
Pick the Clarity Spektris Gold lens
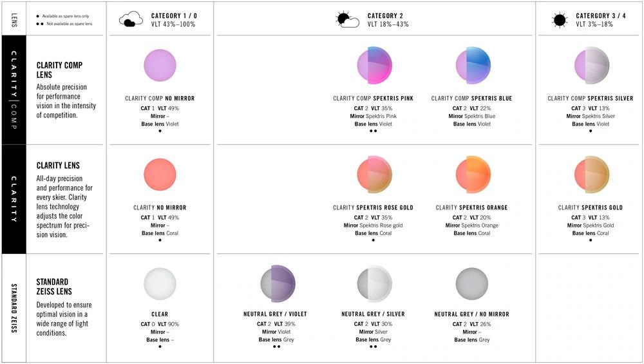pyautogui.click(x=591, y=175)
